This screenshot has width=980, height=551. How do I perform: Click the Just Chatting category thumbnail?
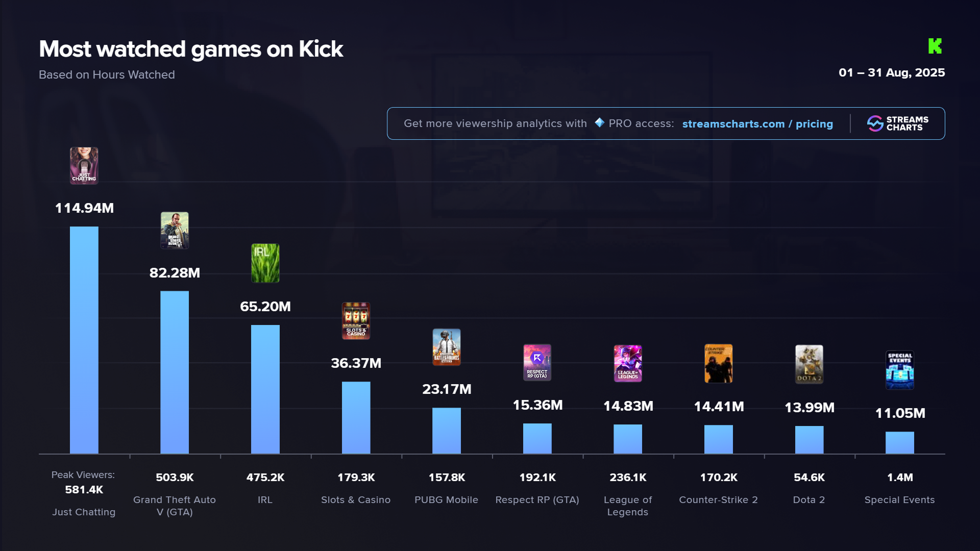coord(84,166)
